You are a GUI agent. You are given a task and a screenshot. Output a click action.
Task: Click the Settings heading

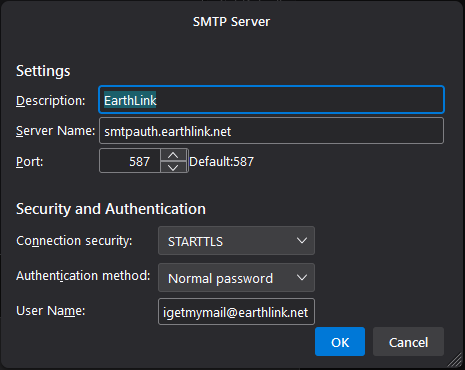(x=43, y=71)
